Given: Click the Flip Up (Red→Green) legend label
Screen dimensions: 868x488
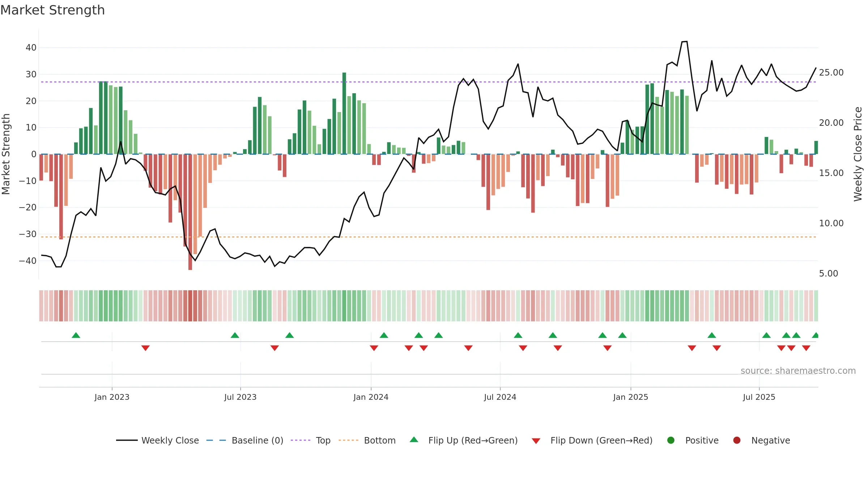Looking at the screenshot, I should [473, 440].
